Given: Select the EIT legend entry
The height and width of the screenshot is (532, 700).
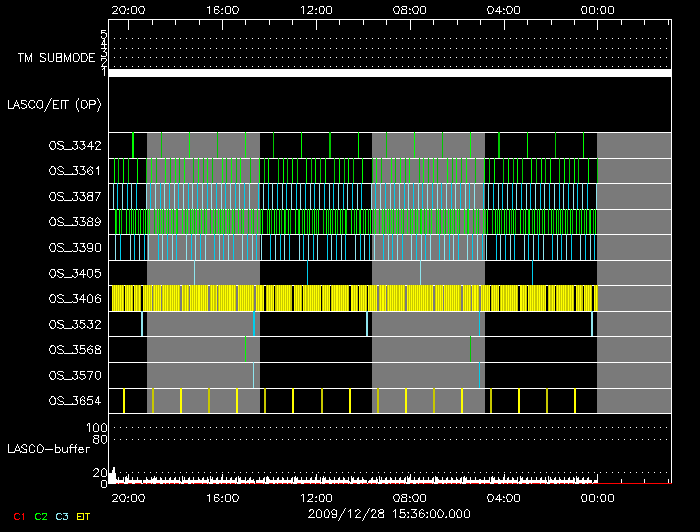Looking at the screenshot, I should [84, 516].
